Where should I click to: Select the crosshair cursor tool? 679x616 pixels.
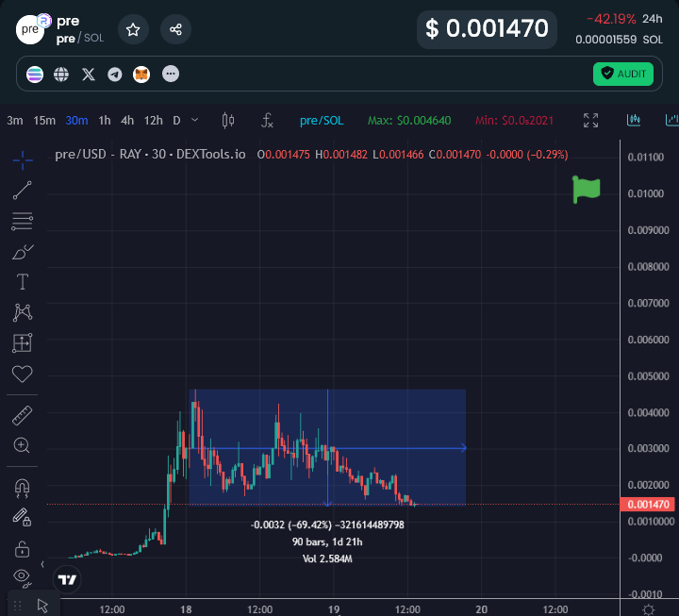(x=23, y=160)
